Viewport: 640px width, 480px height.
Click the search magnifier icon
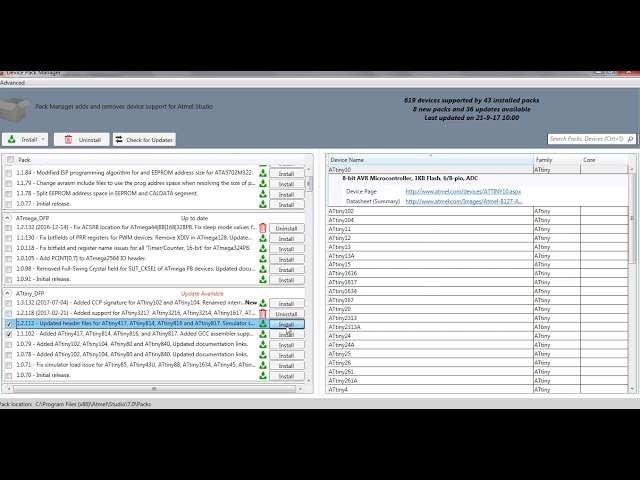[x=630, y=139]
